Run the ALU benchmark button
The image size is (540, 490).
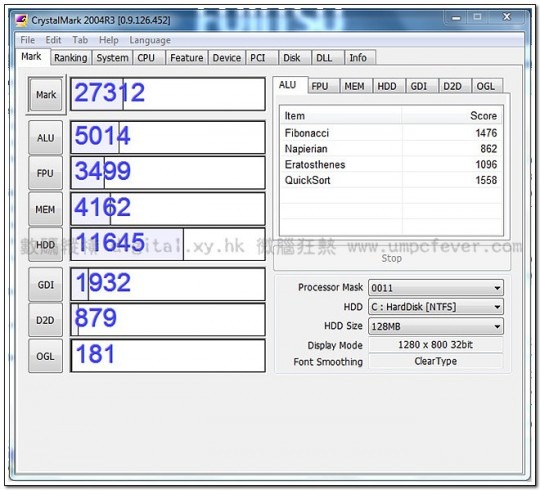click(45, 138)
